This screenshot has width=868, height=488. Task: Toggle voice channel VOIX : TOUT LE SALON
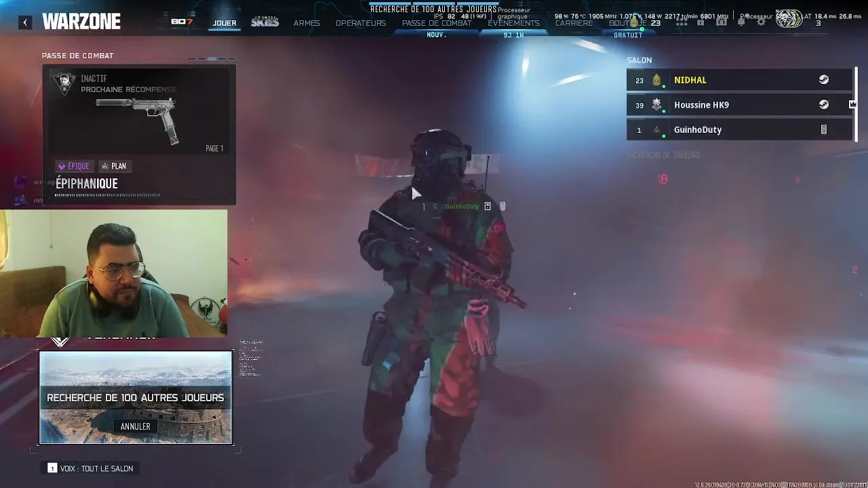pos(90,468)
